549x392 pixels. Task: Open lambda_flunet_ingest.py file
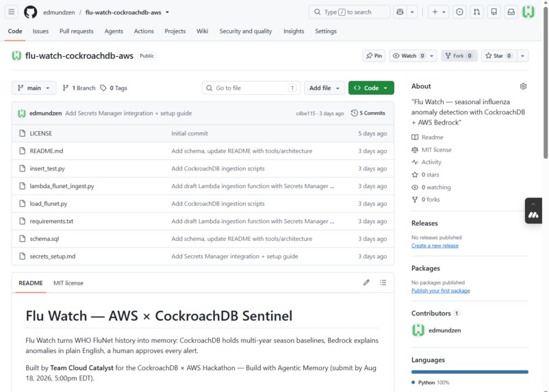[x=62, y=186]
